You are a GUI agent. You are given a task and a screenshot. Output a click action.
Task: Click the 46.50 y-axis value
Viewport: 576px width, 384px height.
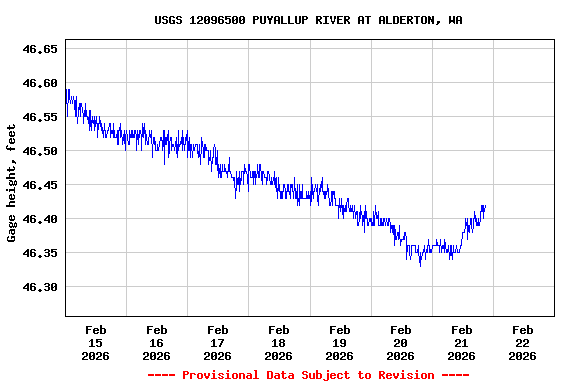[x=40, y=151]
